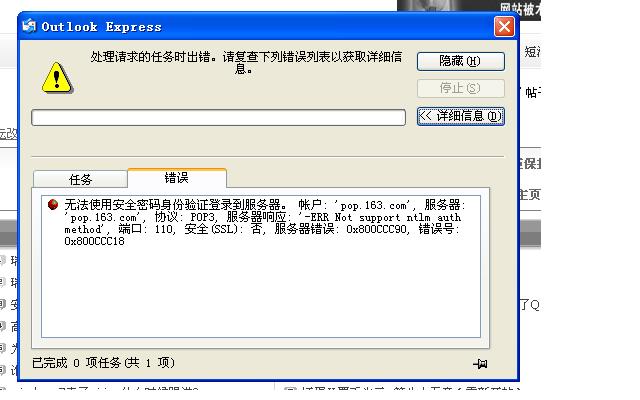
Task: Click the Outlook Express title bar text
Action: 102,27
